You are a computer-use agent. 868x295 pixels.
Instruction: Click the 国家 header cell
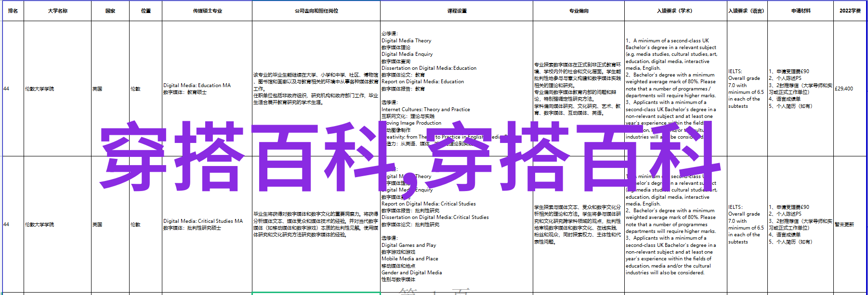click(110, 11)
